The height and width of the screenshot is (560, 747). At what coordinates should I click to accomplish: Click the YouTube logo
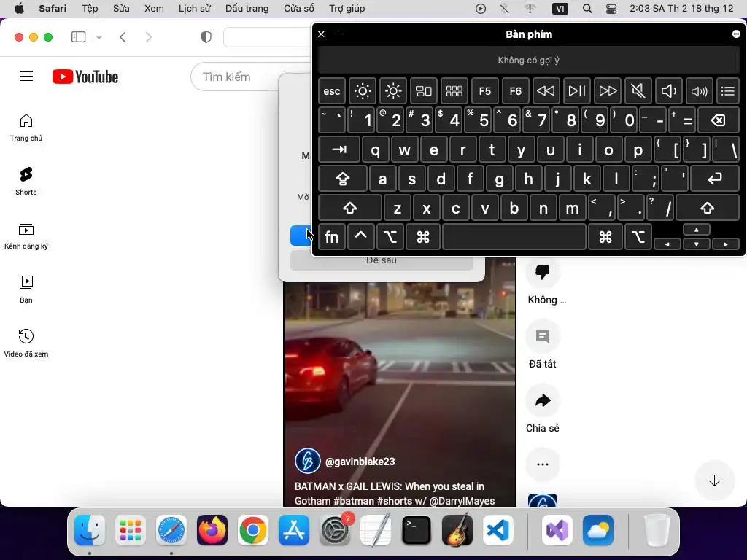click(x=85, y=77)
